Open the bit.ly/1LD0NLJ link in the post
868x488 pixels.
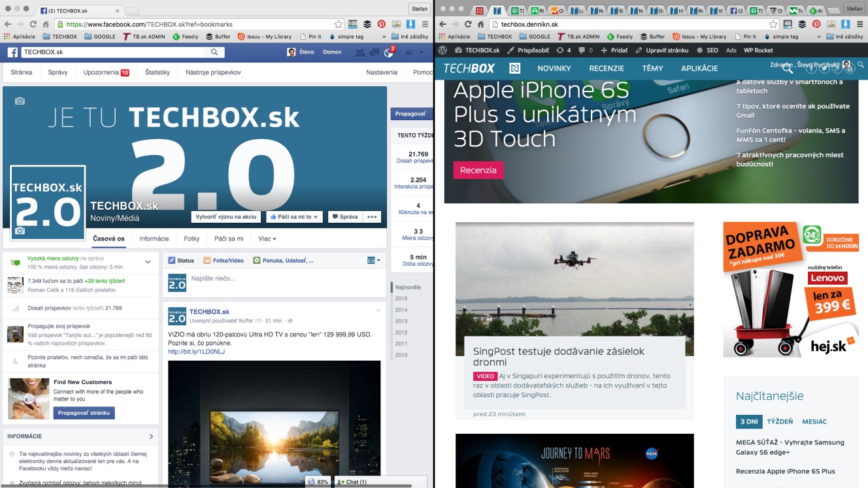(x=196, y=351)
